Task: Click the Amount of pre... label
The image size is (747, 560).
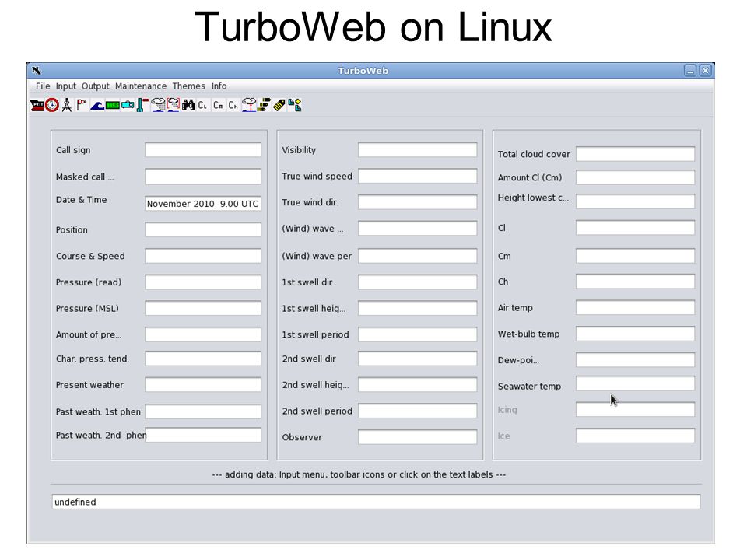Action: (89, 334)
